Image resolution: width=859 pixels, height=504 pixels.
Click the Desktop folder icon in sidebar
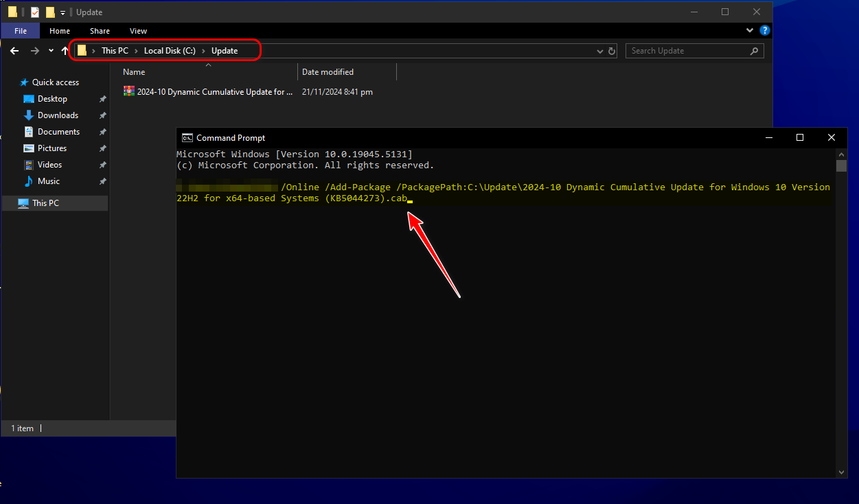click(29, 99)
